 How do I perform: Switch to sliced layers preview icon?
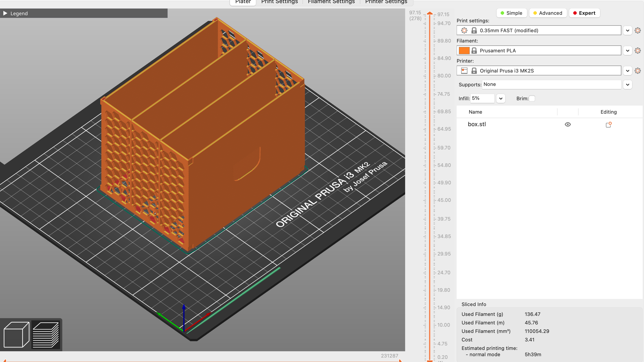pos(46,334)
